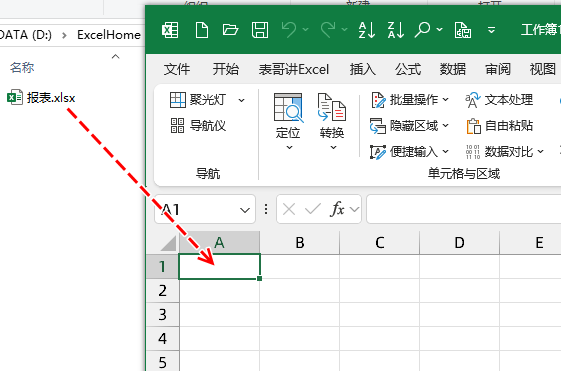Click the 自由粘贴 button

tap(500, 126)
